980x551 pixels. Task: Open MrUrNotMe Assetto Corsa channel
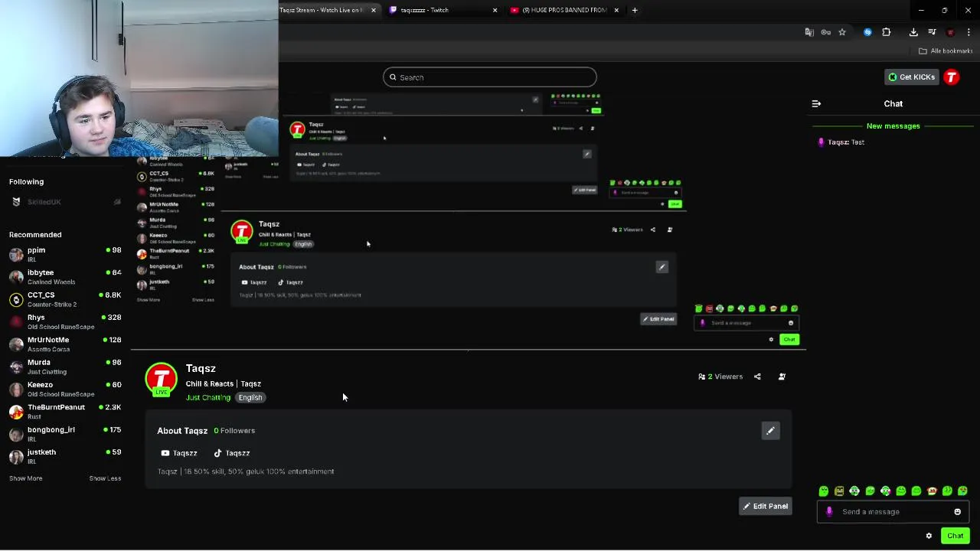pyautogui.click(x=65, y=344)
